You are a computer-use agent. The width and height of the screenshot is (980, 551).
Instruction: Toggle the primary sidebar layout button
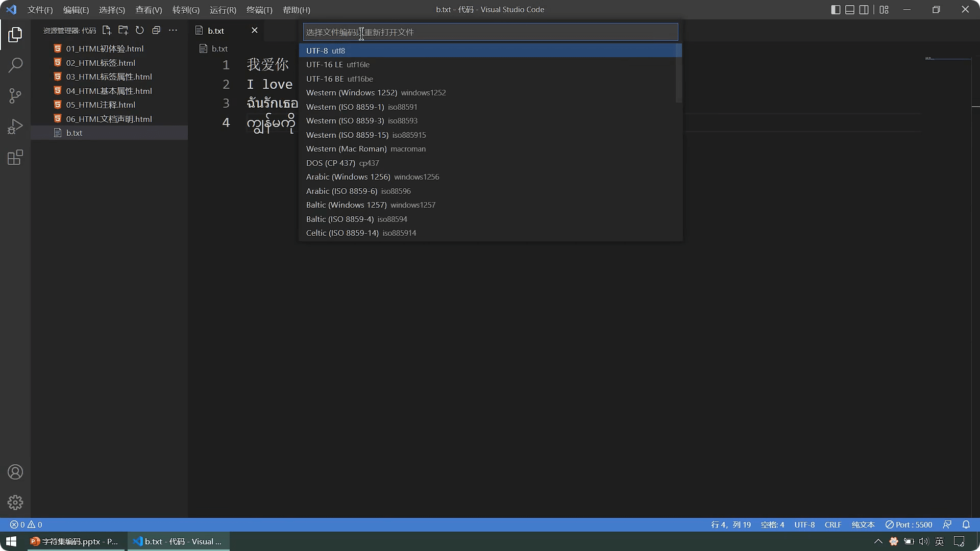click(x=836, y=10)
